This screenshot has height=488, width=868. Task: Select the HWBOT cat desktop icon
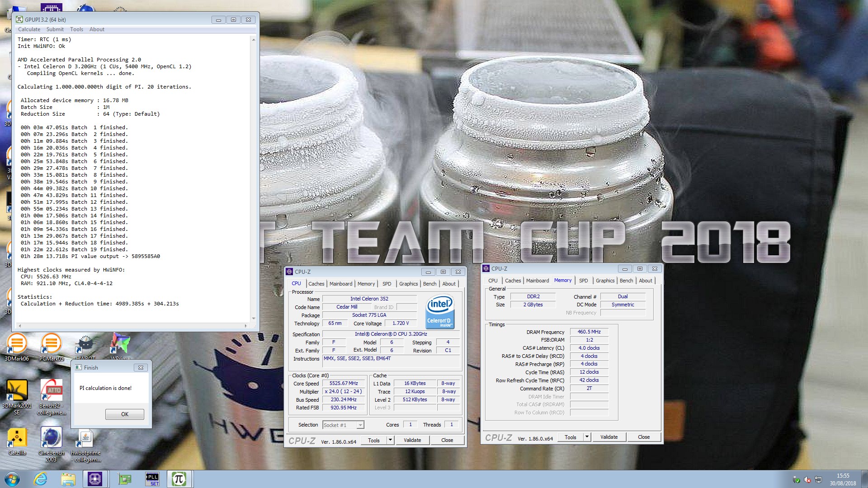tap(85, 346)
